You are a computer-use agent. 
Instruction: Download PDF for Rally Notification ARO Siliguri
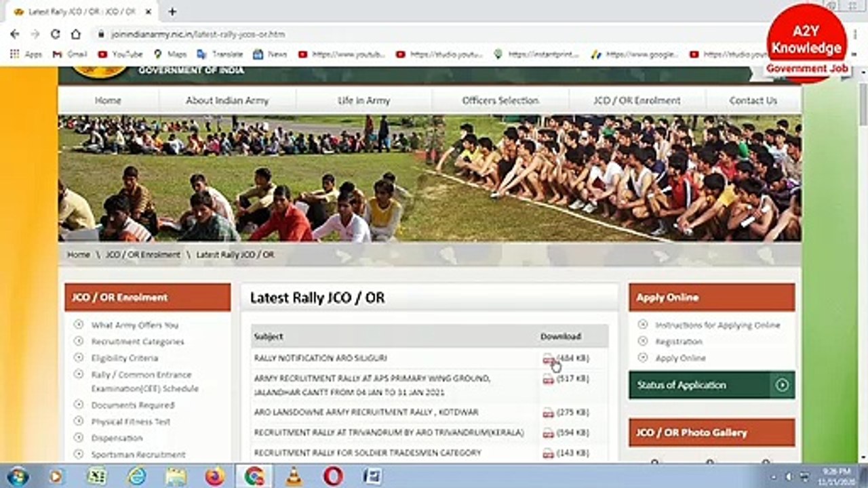[548, 359]
